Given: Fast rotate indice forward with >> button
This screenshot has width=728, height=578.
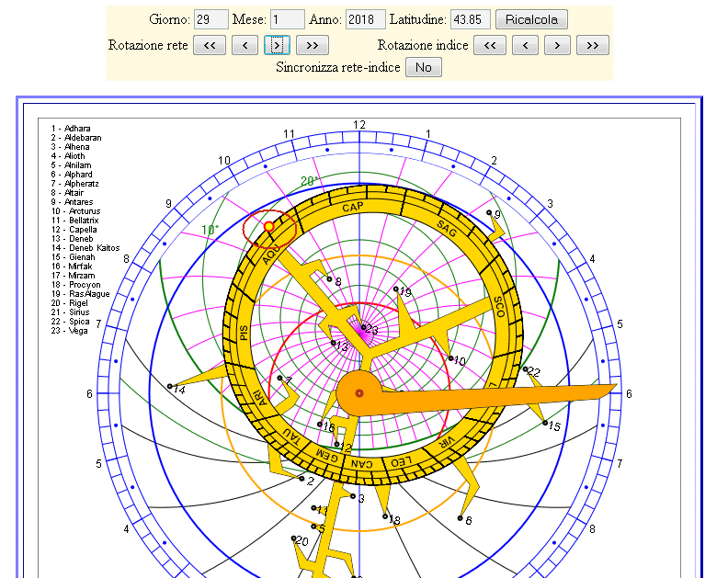Looking at the screenshot, I should click(592, 45).
